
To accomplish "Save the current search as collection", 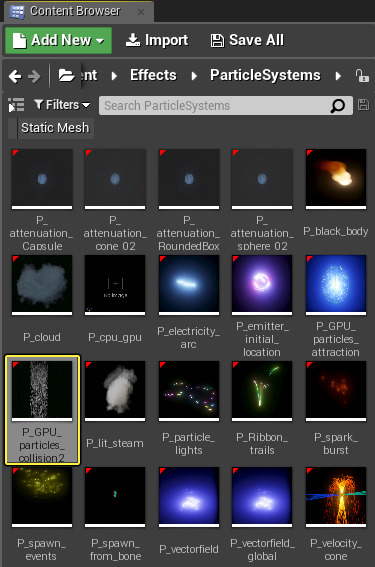I will tap(363, 105).
